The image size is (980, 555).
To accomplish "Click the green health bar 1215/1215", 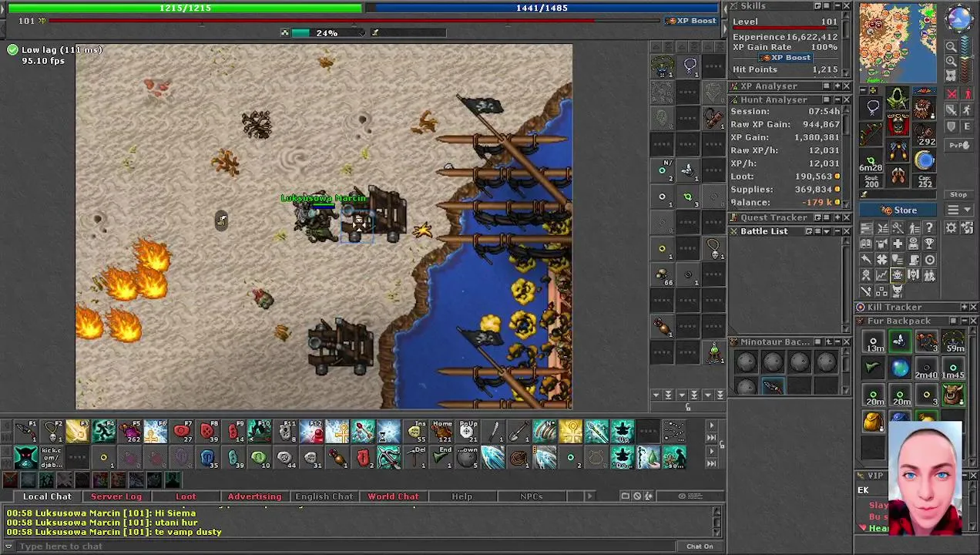I will coord(185,8).
